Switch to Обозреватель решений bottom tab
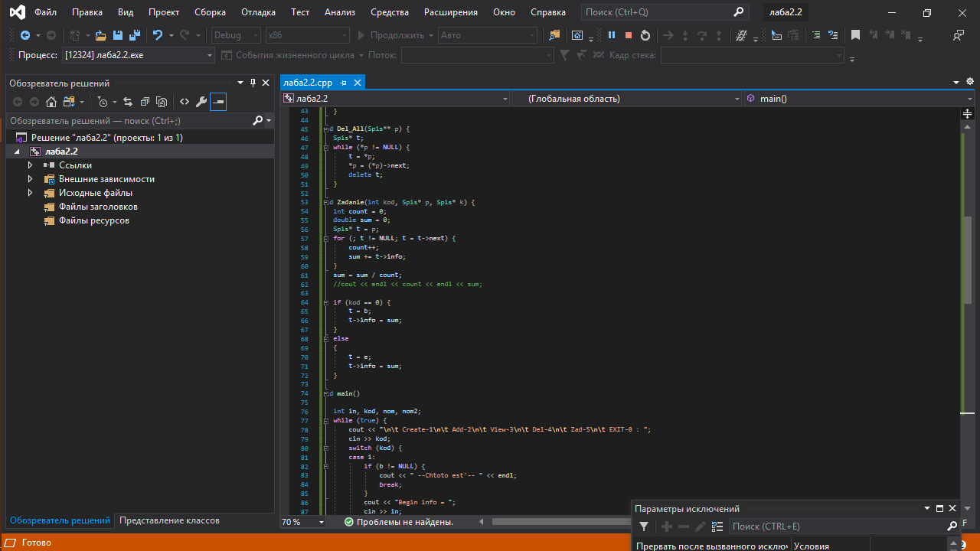980x551 pixels. coord(60,520)
